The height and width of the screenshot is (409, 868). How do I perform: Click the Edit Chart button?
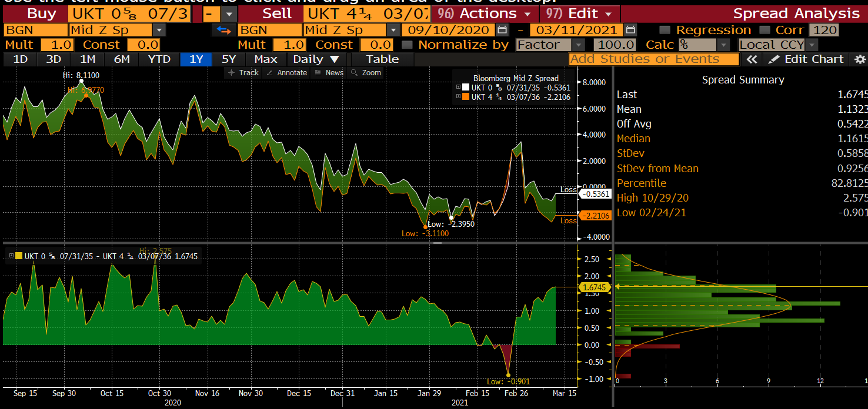pos(807,59)
